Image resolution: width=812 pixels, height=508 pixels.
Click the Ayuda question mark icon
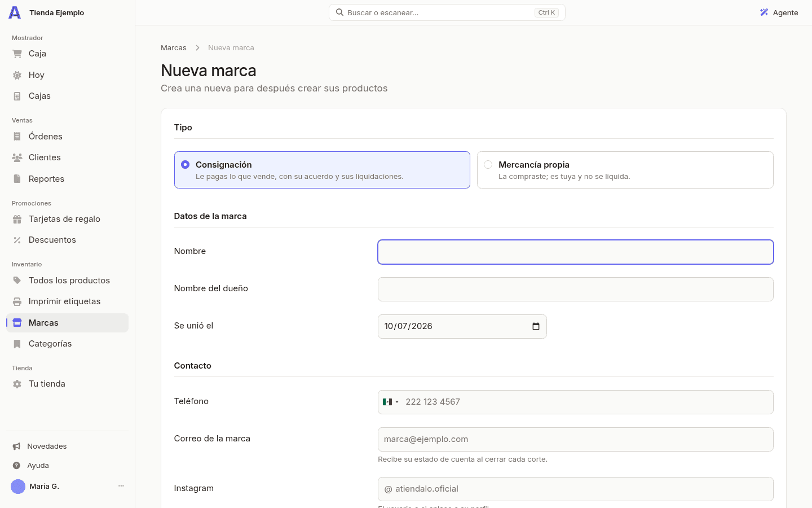click(x=16, y=466)
